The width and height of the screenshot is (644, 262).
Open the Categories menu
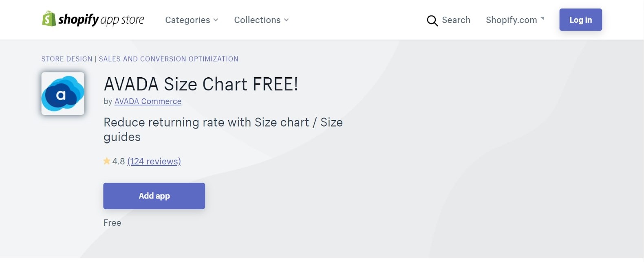click(187, 20)
